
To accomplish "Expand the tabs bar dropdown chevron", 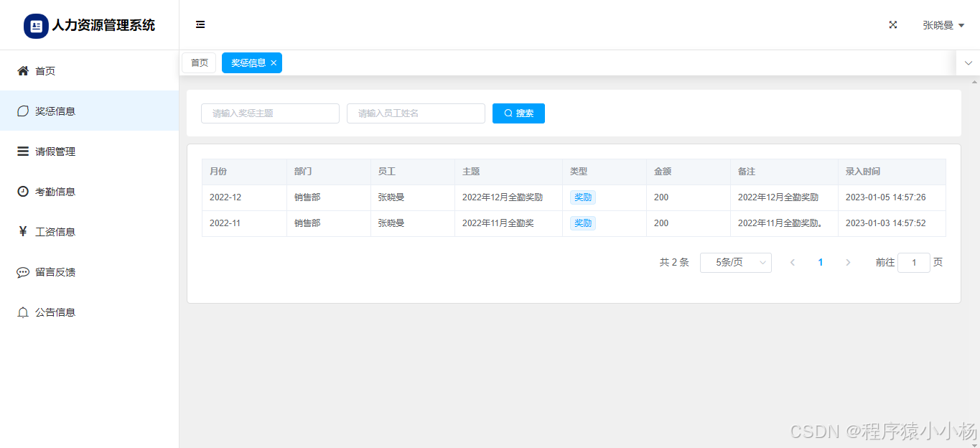I will 969,63.
